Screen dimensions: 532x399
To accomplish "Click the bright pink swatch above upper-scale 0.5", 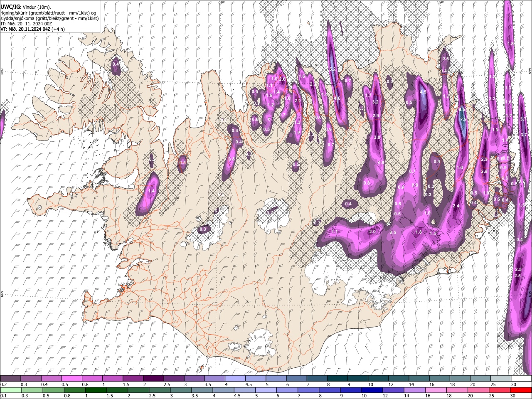I will pyautogui.click(x=71, y=379).
